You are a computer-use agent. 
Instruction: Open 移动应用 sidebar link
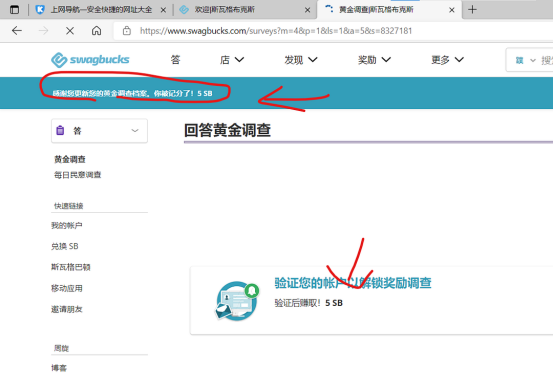click(67, 288)
